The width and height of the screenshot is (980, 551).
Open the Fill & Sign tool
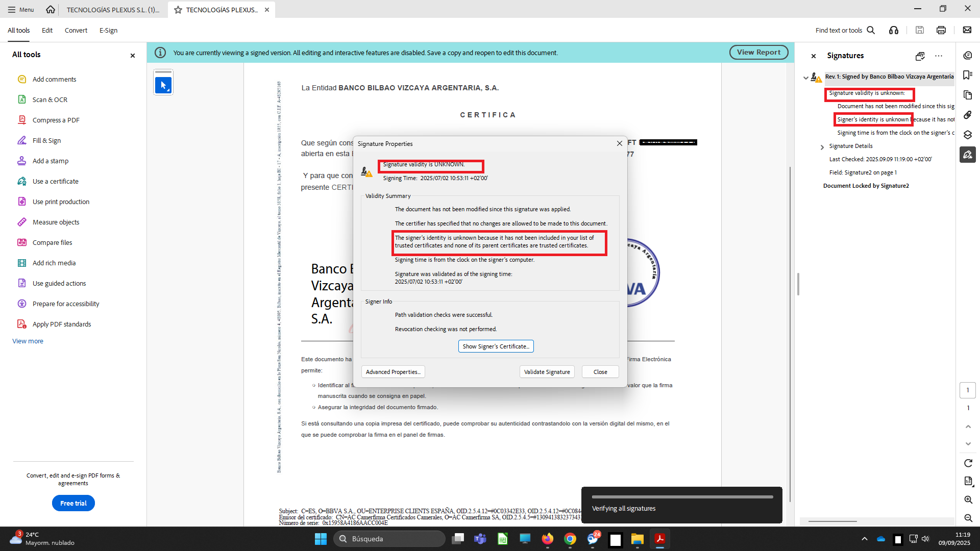pyautogui.click(x=46, y=140)
